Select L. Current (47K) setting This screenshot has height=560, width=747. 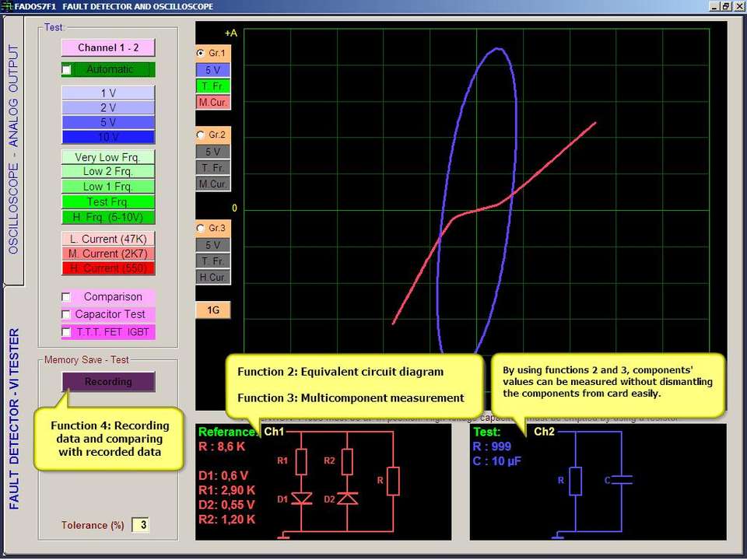pos(108,239)
